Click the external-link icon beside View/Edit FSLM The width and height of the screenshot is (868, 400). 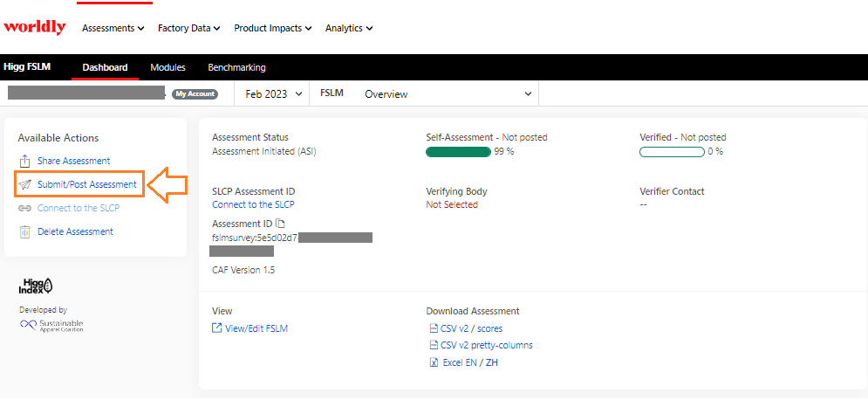click(x=217, y=328)
